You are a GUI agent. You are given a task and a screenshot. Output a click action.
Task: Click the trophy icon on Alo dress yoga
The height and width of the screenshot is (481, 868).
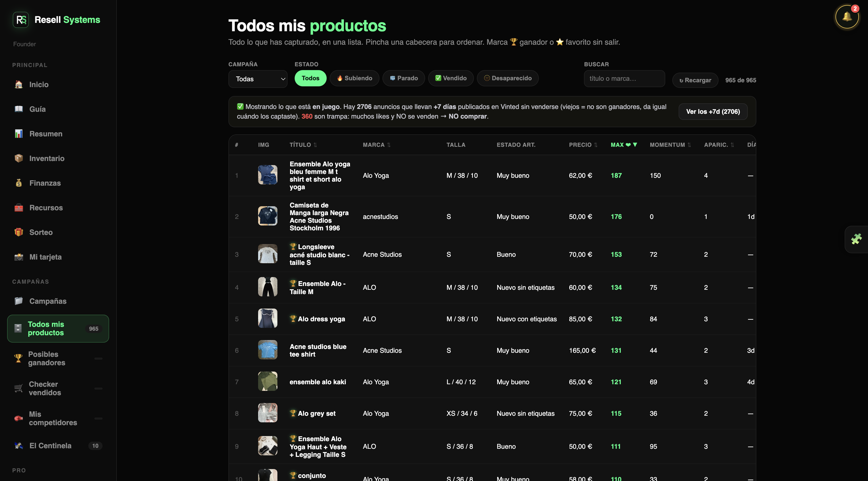pyautogui.click(x=293, y=318)
